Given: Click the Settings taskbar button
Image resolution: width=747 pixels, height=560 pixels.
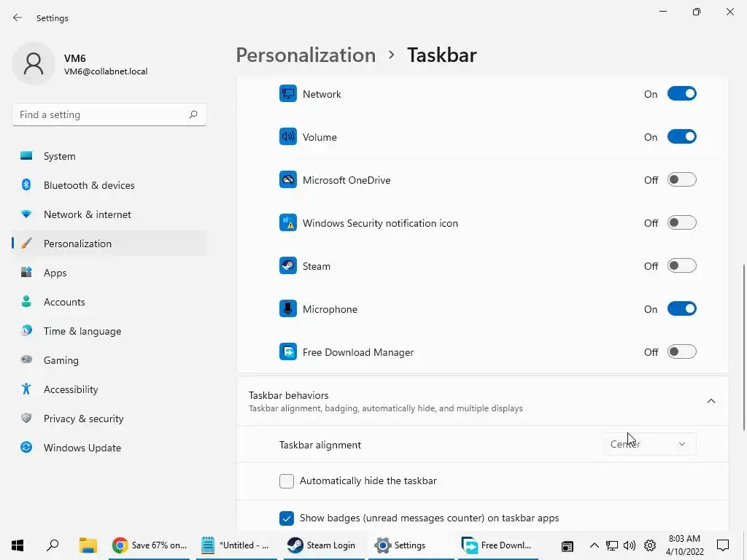Looking at the screenshot, I should [411, 545].
